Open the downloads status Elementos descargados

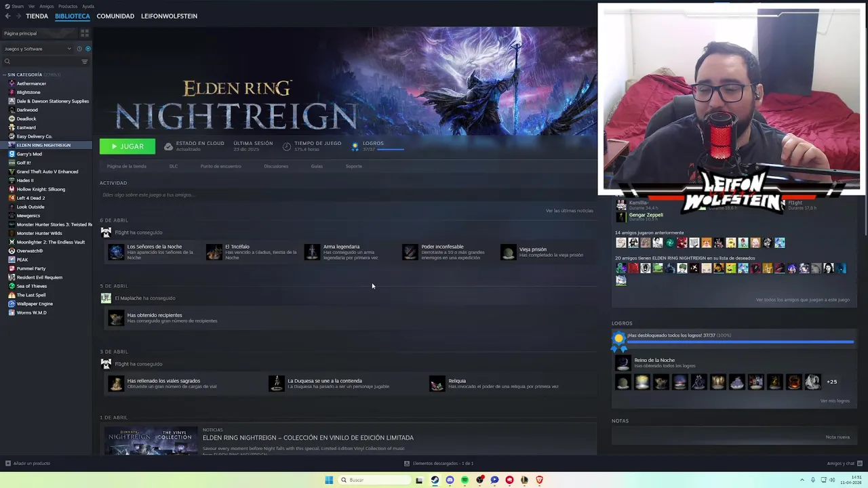pyautogui.click(x=439, y=464)
